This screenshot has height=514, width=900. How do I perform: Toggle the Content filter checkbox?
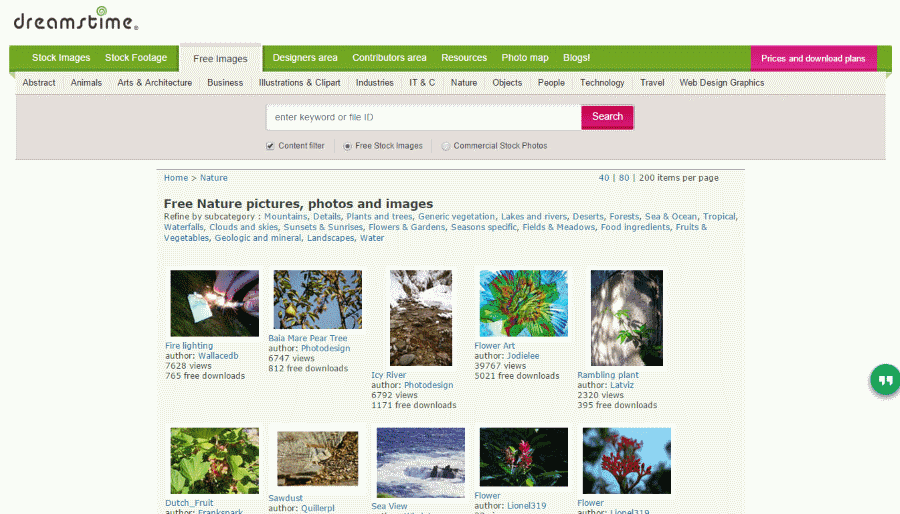(270, 146)
